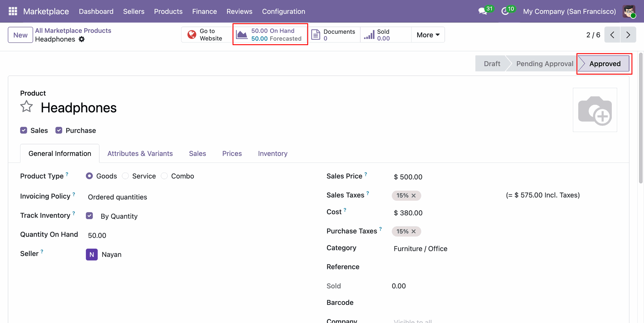Open the Products menu
The width and height of the screenshot is (644, 323).
[168, 11]
